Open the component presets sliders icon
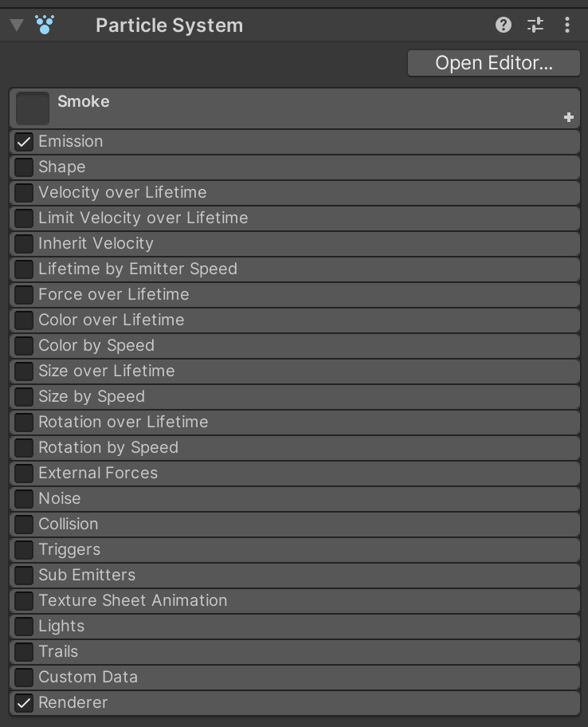Screen dimensions: 588x727 pyautogui.click(x=535, y=25)
